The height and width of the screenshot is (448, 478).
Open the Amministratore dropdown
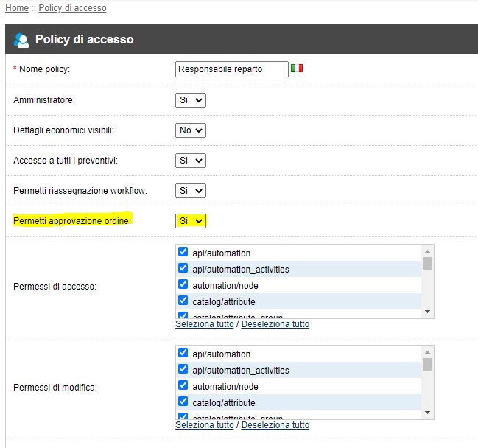[x=191, y=100]
